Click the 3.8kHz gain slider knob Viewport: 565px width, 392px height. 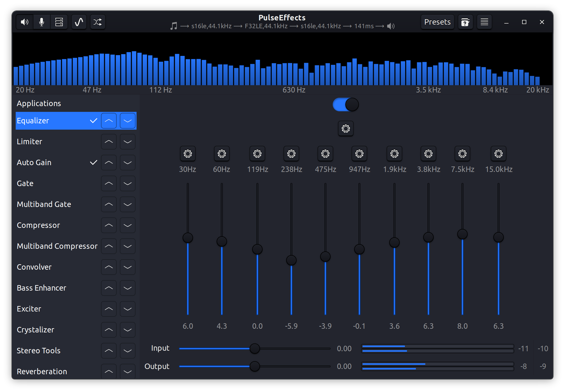click(428, 237)
